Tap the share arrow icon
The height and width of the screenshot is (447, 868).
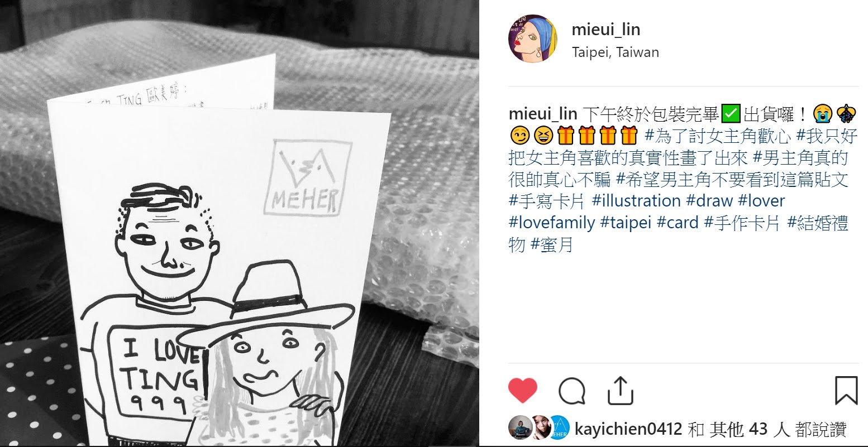point(620,390)
